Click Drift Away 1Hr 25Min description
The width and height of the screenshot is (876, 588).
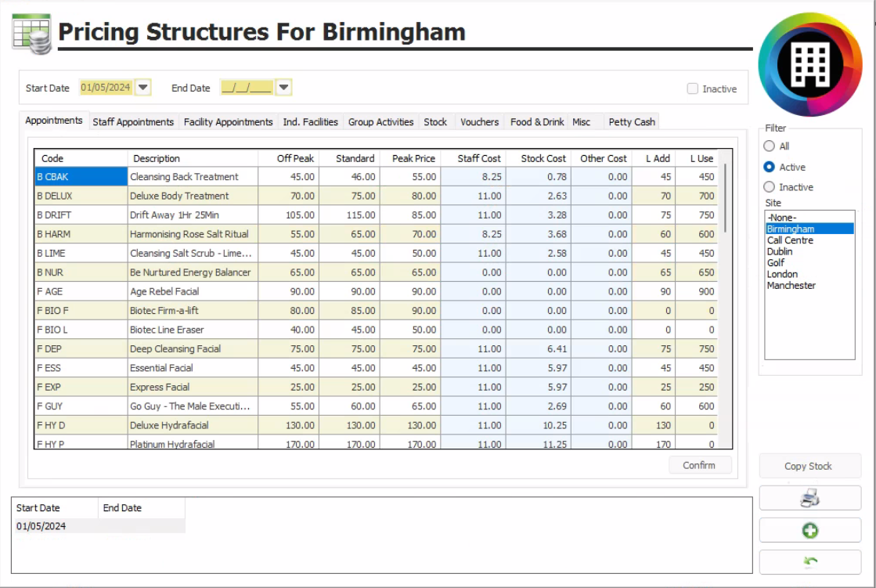tap(193, 215)
